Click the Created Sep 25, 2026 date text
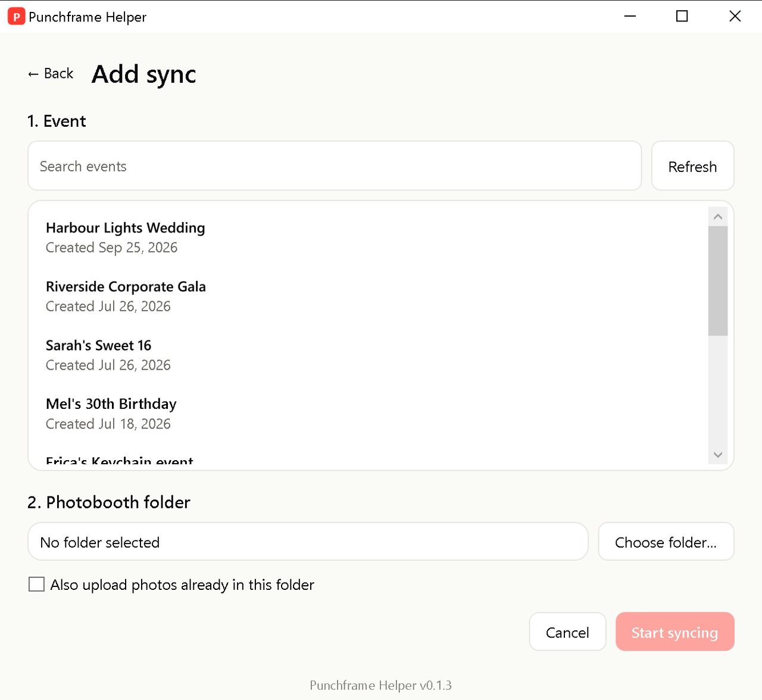 (112, 248)
